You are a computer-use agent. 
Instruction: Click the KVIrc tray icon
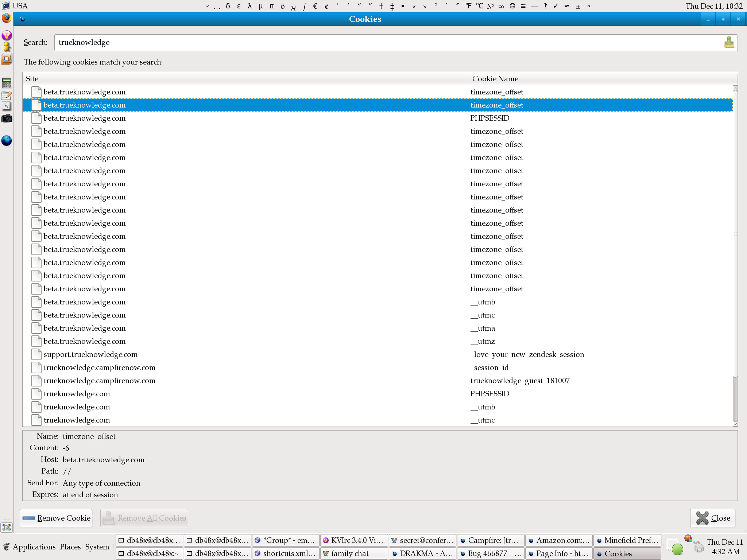tap(688, 538)
